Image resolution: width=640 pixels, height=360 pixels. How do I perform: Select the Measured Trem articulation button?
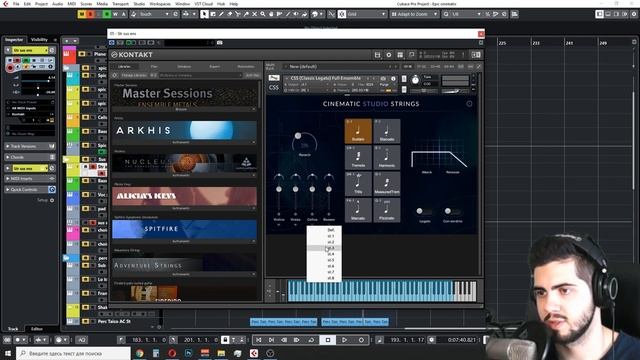[x=387, y=184]
